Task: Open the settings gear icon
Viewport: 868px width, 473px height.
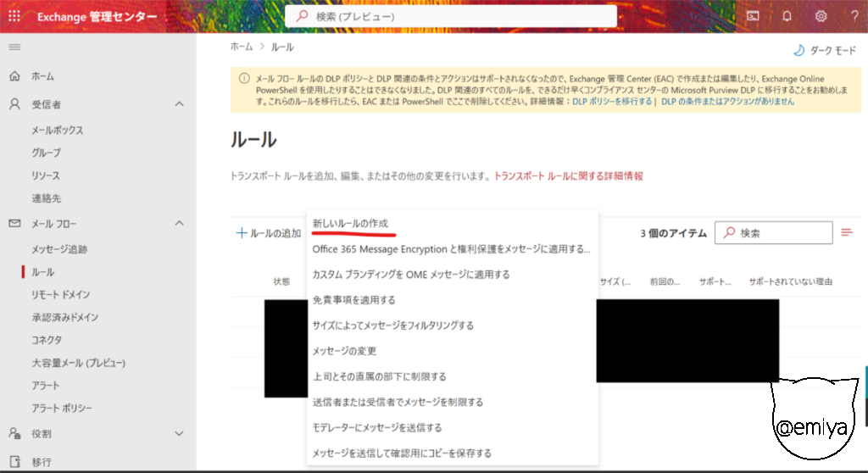Action: (821, 16)
